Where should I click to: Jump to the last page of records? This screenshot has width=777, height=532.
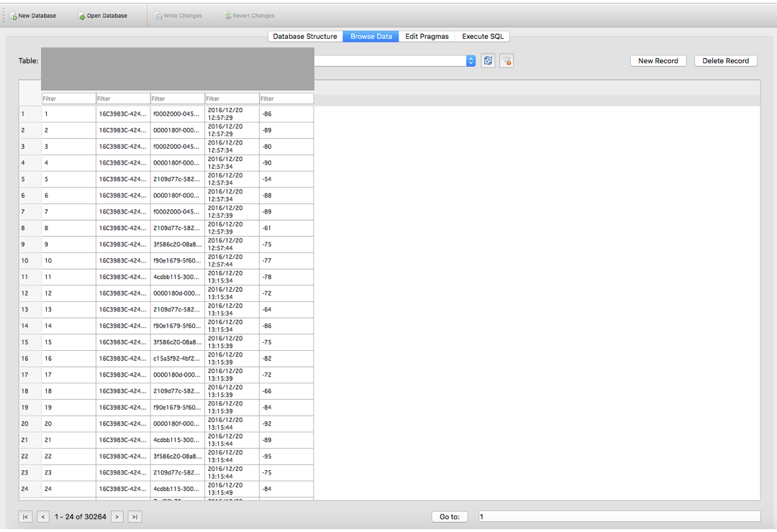point(134,516)
